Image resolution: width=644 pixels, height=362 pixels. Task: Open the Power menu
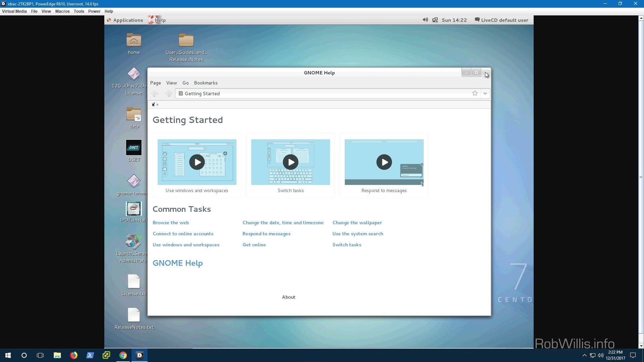tap(94, 11)
